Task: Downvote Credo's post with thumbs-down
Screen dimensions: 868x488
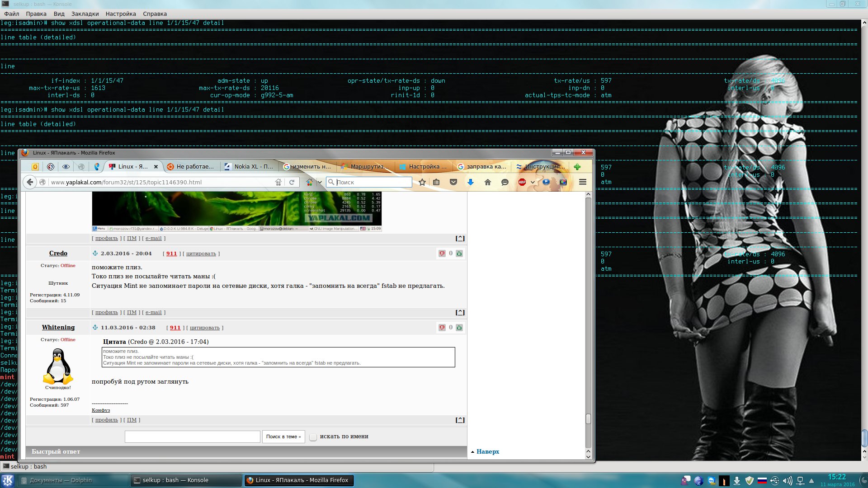Action: (442, 253)
